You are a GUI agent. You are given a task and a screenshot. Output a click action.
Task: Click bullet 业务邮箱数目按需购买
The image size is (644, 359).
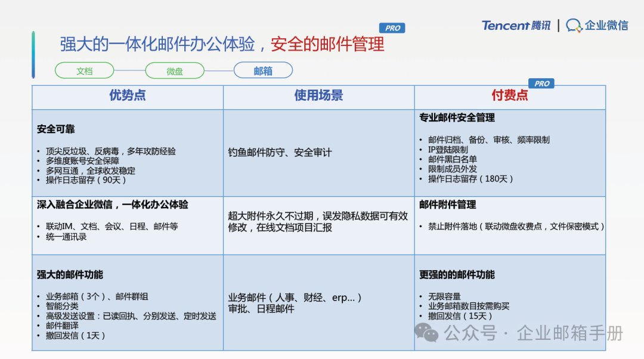click(469, 306)
